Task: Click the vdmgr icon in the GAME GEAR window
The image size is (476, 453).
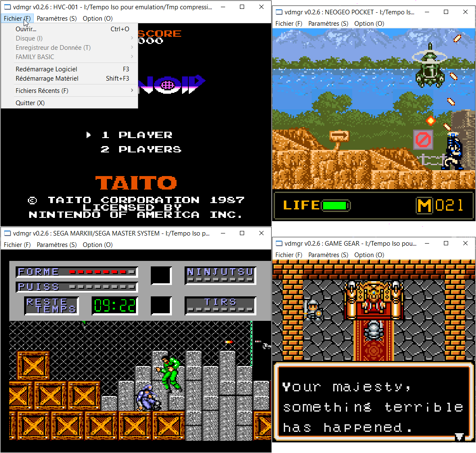Action: click(279, 244)
